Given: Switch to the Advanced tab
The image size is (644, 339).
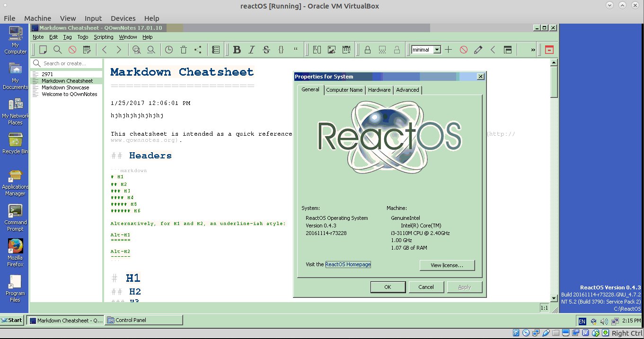Looking at the screenshot, I should [x=407, y=90].
